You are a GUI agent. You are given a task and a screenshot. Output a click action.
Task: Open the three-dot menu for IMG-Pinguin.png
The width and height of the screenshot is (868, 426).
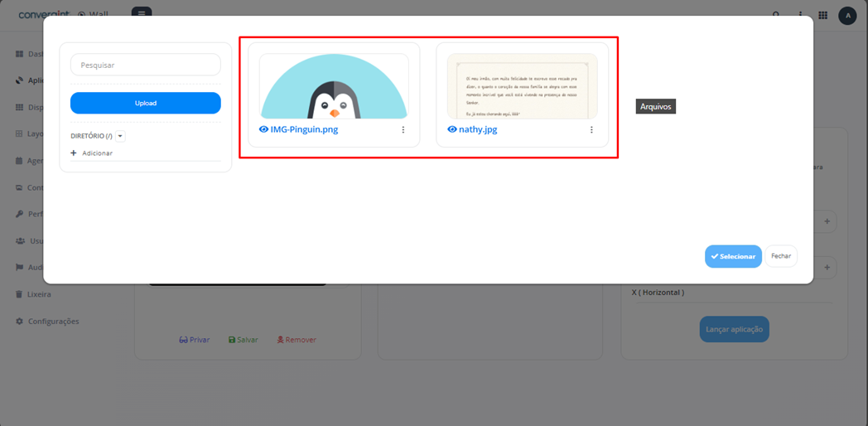[x=403, y=130]
